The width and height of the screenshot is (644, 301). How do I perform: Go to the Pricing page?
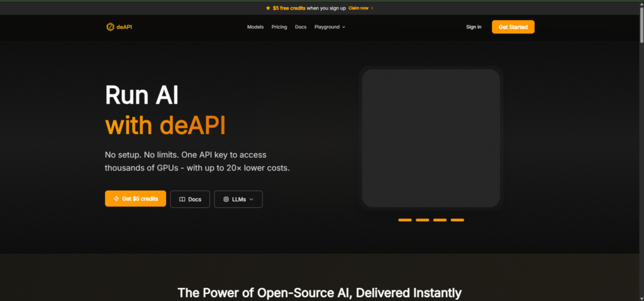(279, 27)
